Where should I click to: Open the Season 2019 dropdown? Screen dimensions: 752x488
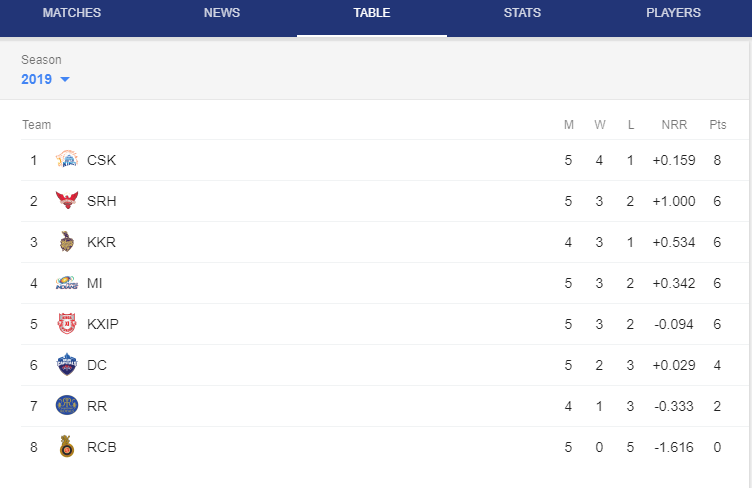pyautogui.click(x=46, y=79)
